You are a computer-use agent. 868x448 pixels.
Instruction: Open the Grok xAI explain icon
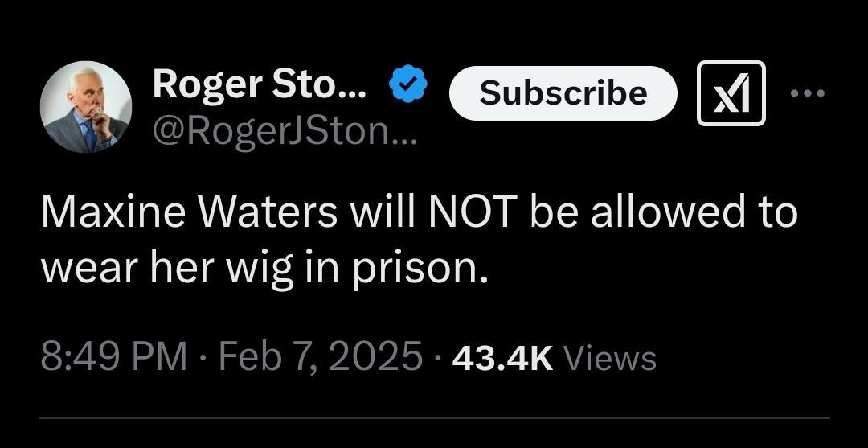(x=731, y=93)
